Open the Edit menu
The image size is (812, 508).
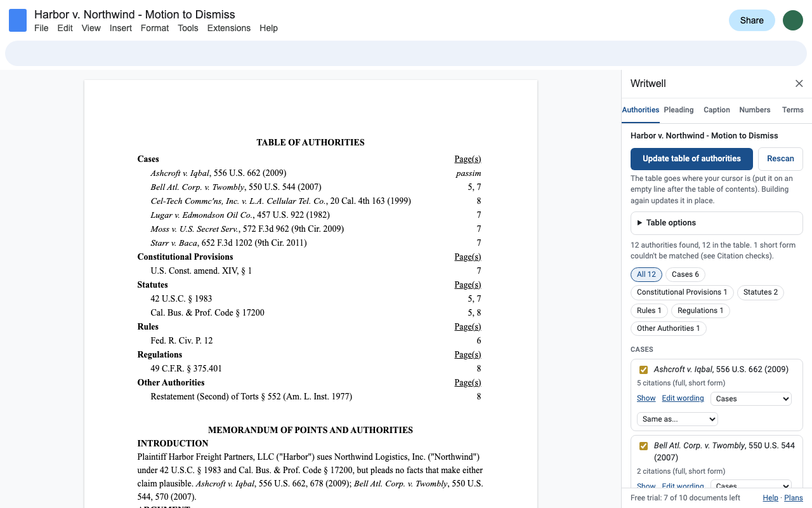(65, 28)
